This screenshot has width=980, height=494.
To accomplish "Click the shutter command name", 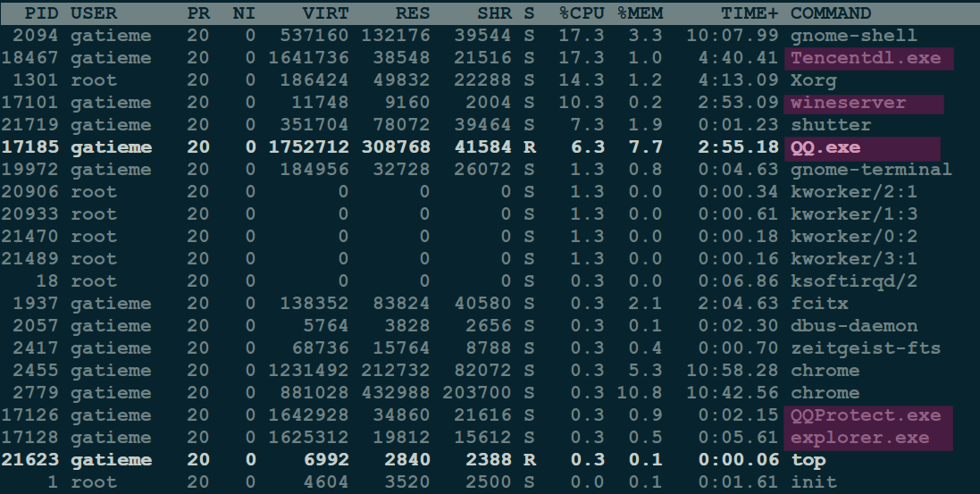I will [831, 125].
